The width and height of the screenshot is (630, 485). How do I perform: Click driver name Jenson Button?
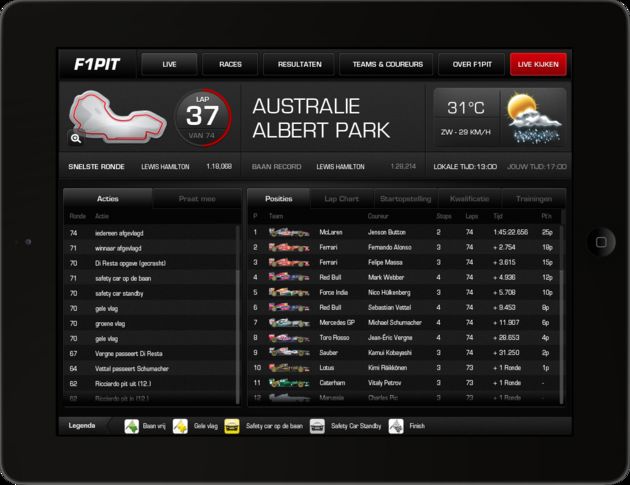(387, 232)
